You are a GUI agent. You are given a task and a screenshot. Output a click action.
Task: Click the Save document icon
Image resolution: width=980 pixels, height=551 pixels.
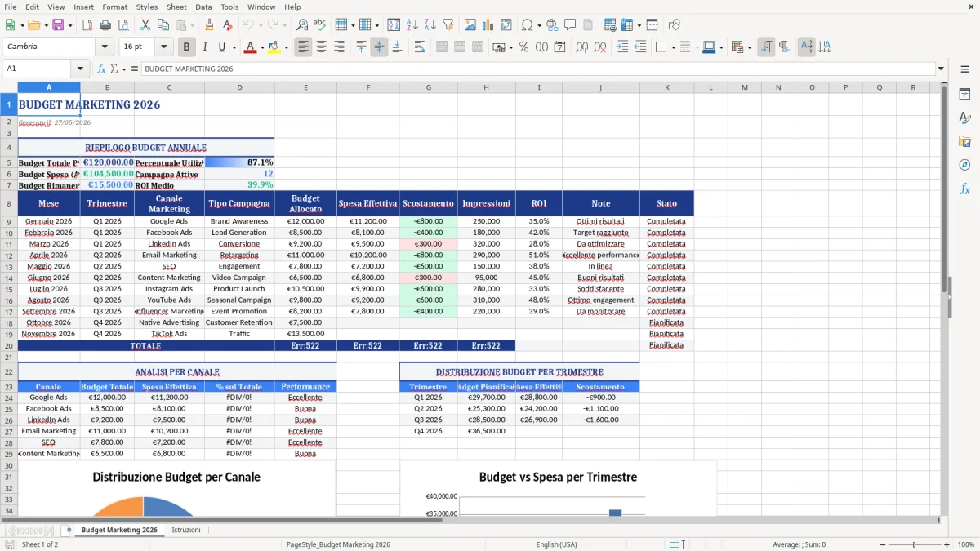[x=59, y=25]
